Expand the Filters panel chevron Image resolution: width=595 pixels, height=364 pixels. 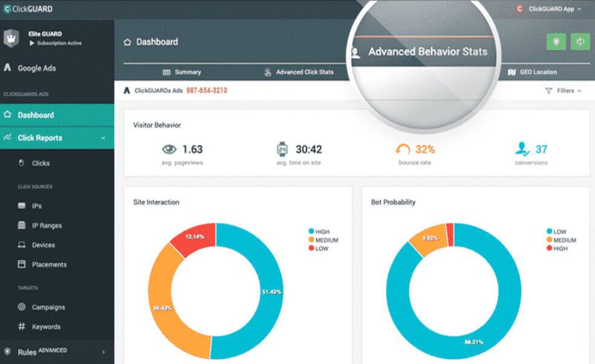click(x=579, y=91)
